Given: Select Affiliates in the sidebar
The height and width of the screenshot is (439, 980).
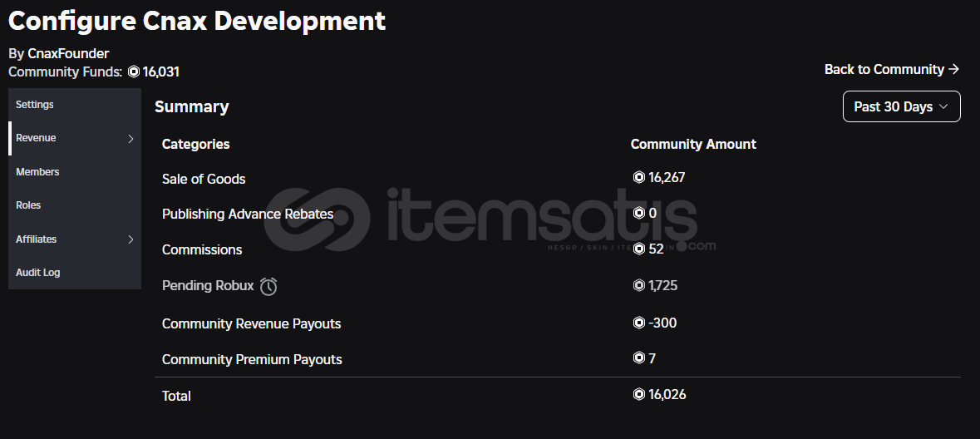Looking at the screenshot, I should coord(74,239).
